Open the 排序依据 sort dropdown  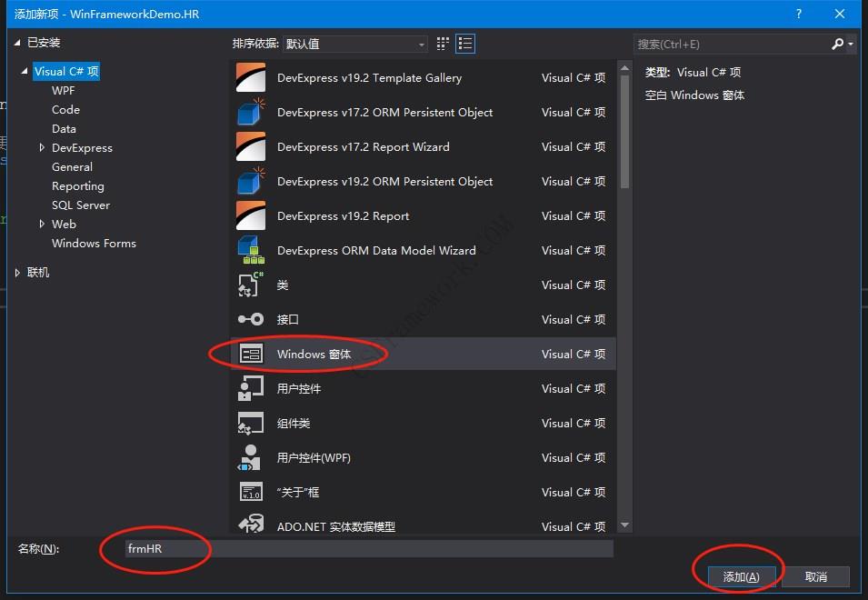click(x=355, y=44)
